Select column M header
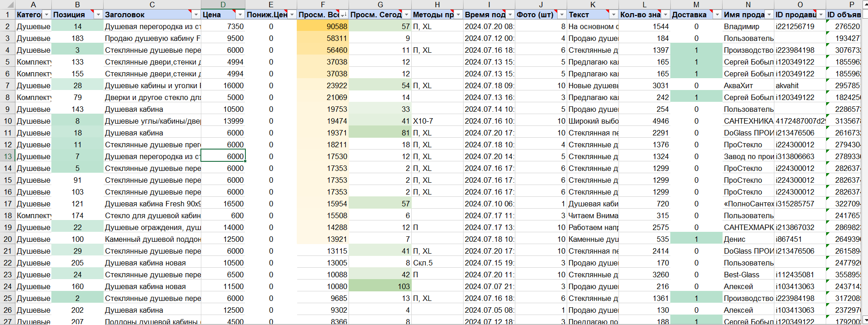Screen dimensions: 868x325 tap(696, 5)
